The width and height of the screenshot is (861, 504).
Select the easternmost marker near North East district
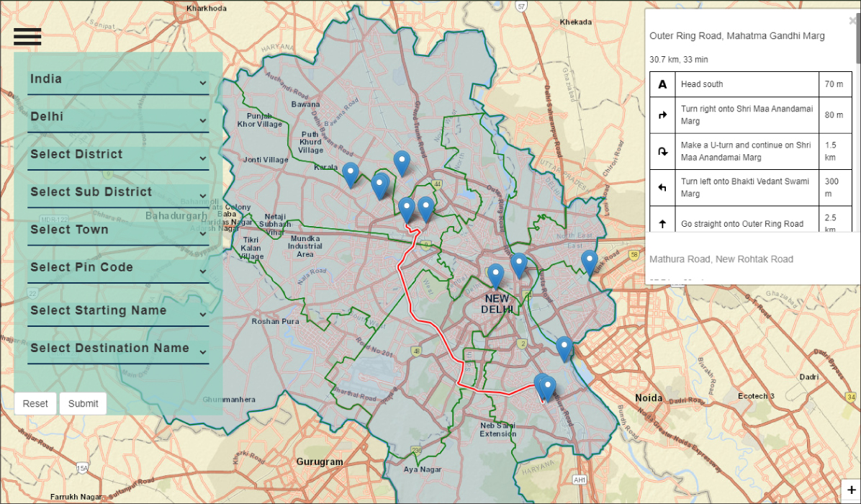(589, 262)
